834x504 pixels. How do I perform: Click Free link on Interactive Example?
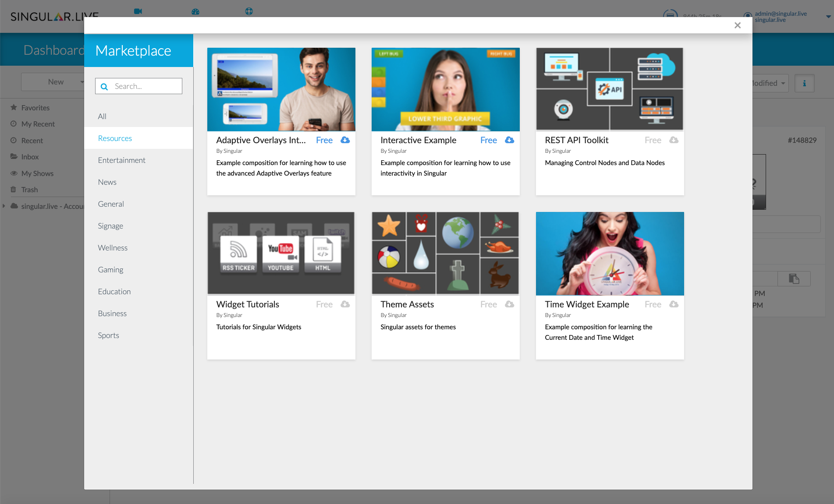(x=489, y=140)
